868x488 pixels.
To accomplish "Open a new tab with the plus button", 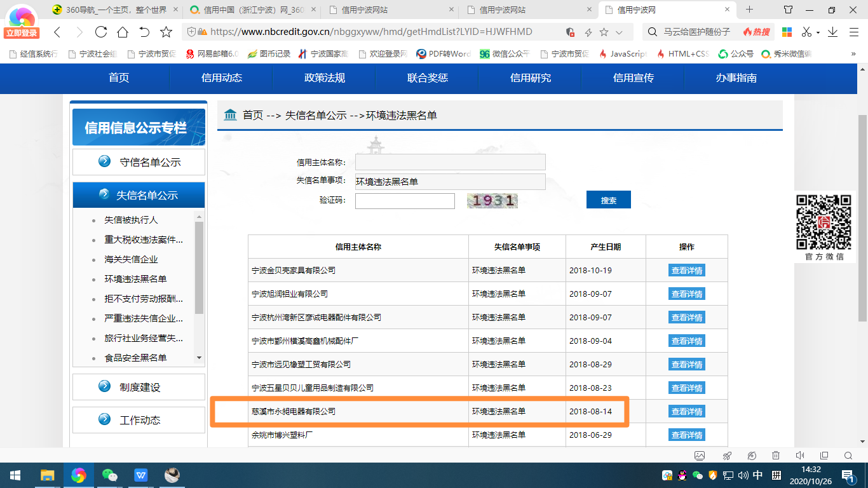I will [749, 10].
